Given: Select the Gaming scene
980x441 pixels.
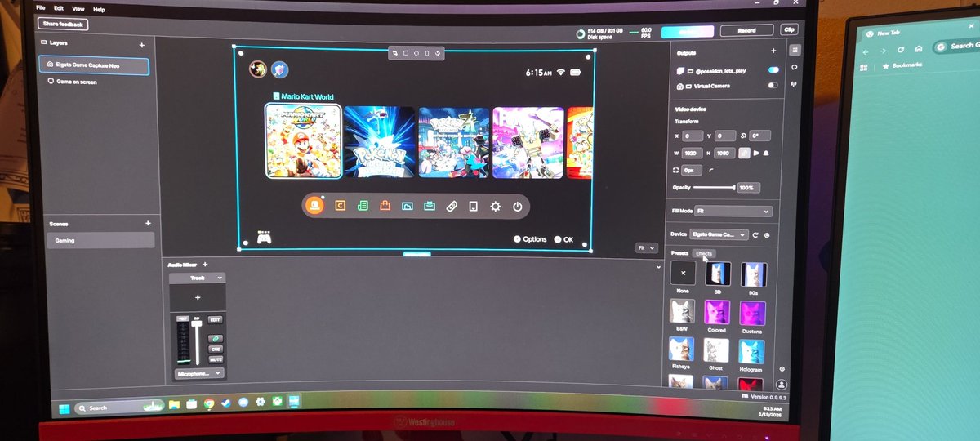Looking at the screenshot, I should (x=100, y=240).
